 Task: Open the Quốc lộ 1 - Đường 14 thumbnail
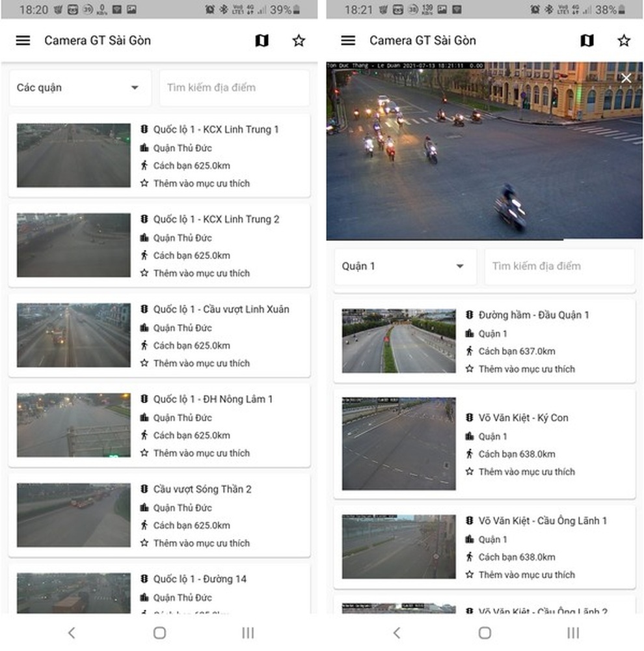74,593
